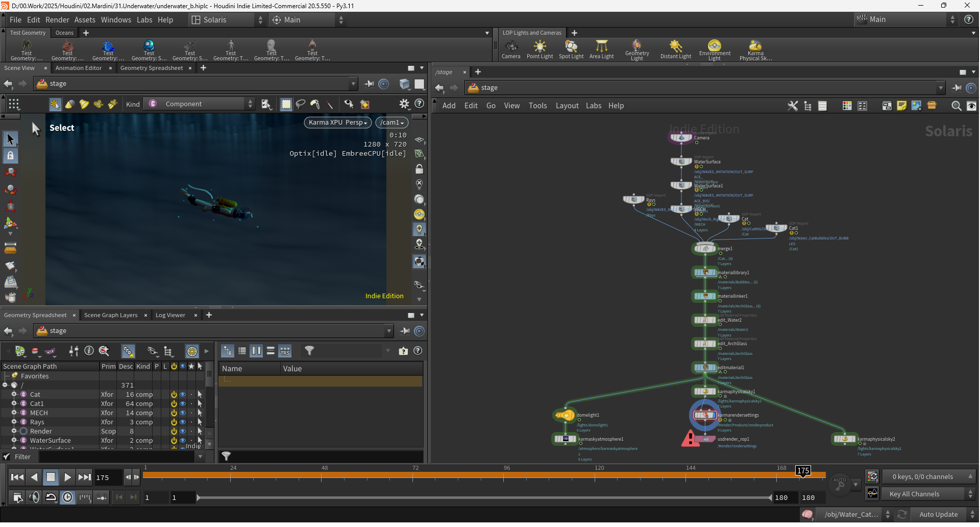Click the current frame field showing 175
The height and width of the screenshot is (527, 980).
point(108,477)
